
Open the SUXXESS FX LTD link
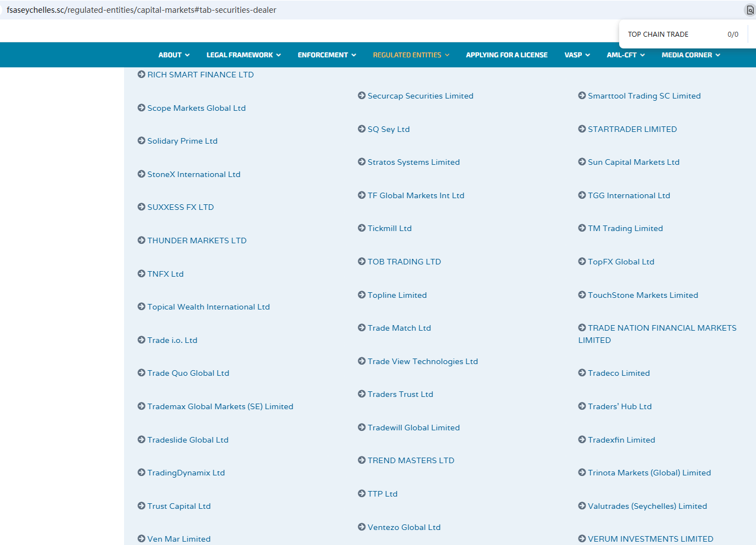[x=181, y=207]
